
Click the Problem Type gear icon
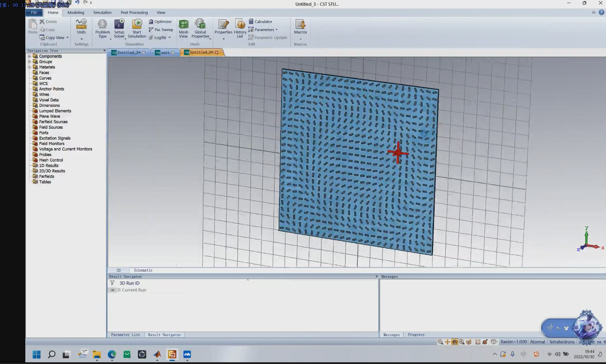(102, 24)
